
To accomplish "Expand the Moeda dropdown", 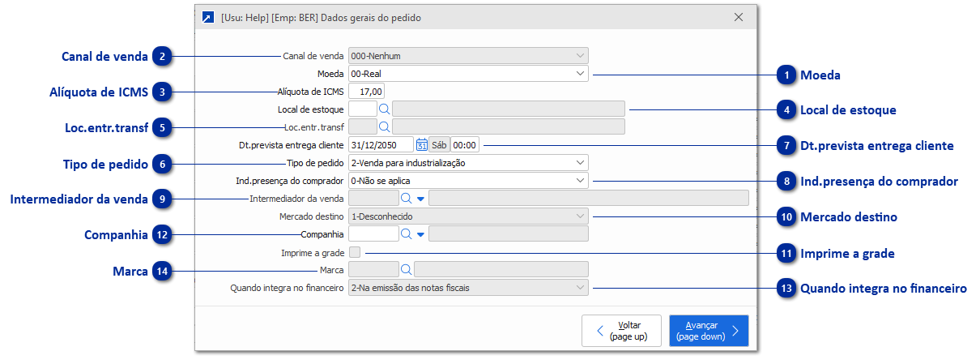I will pyautogui.click(x=580, y=74).
